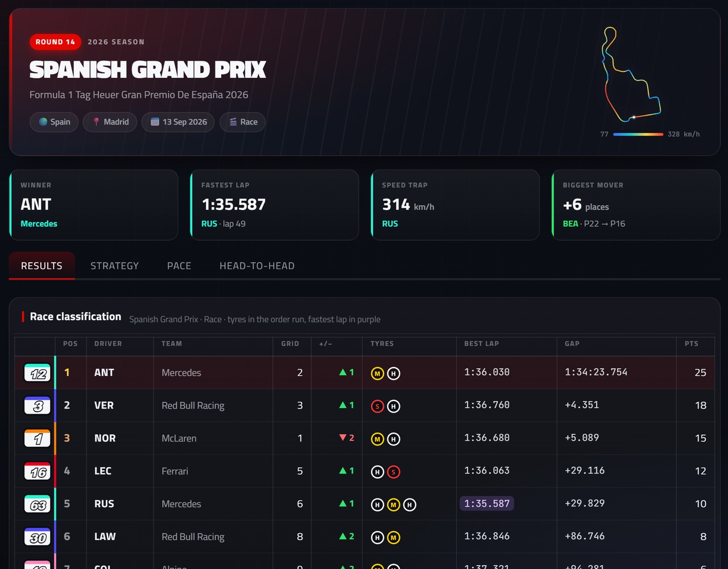This screenshot has width=728, height=569.
Task: Click the Medium tyre icon in LAW's row
Action: coord(394,537)
